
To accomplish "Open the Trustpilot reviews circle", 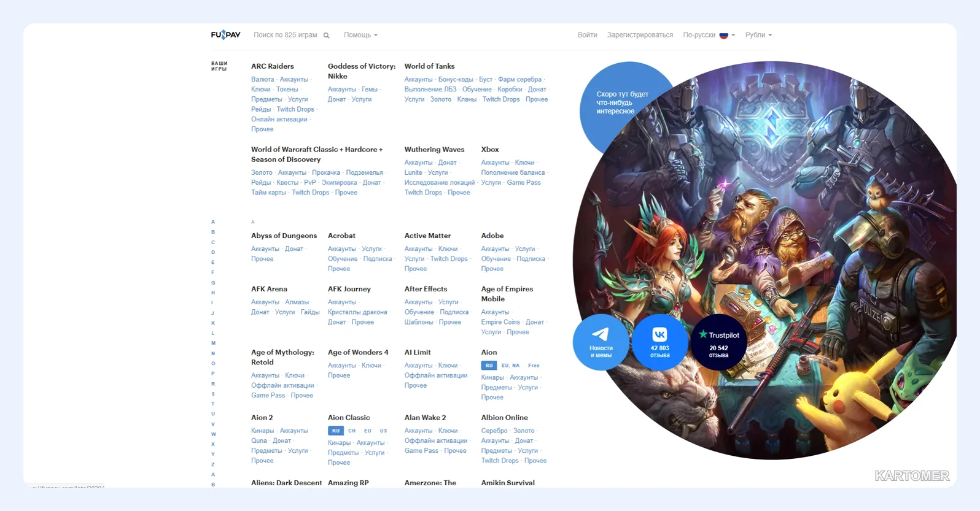I will click(718, 342).
